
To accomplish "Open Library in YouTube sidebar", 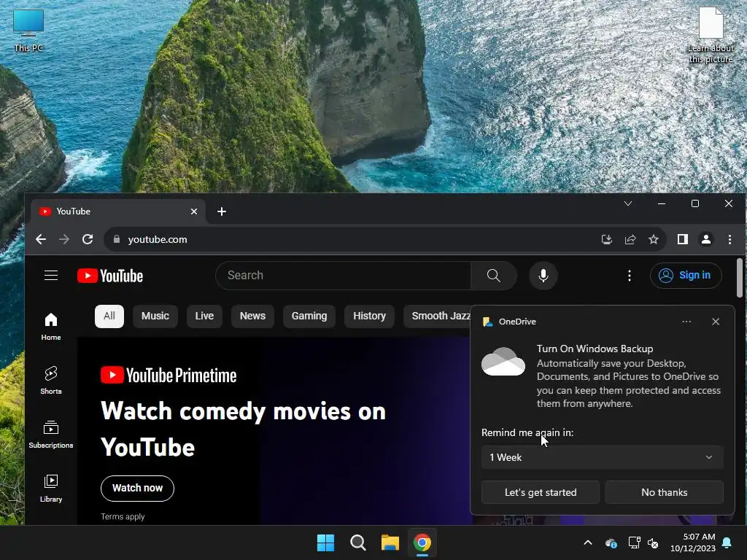I will pos(51,488).
